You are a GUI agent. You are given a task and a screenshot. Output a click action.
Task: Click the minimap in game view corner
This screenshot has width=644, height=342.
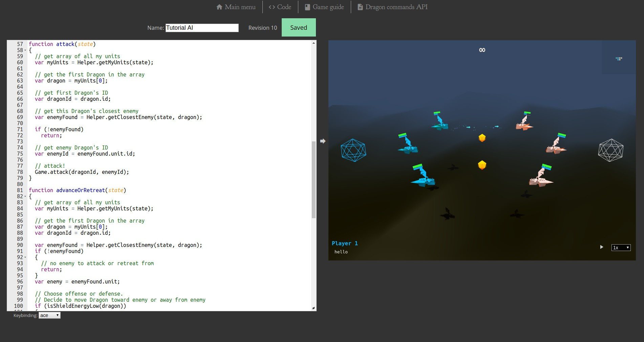coord(619,58)
